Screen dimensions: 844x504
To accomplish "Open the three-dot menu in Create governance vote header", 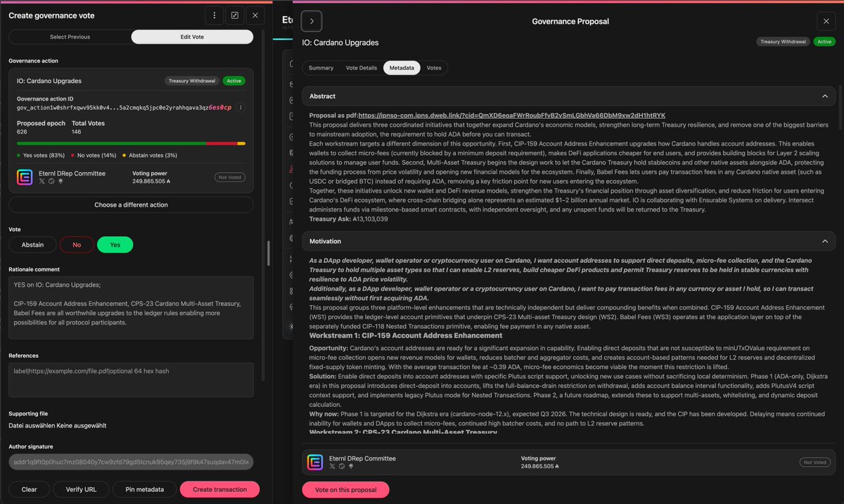I will point(215,15).
